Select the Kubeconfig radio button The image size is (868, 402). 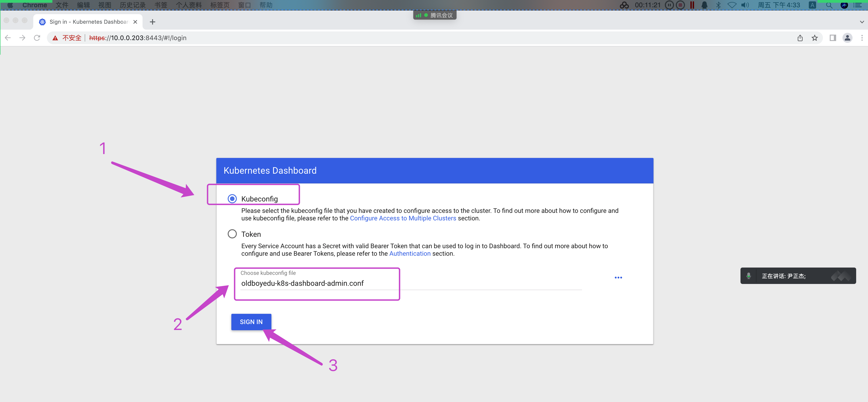tap(232, 199)
